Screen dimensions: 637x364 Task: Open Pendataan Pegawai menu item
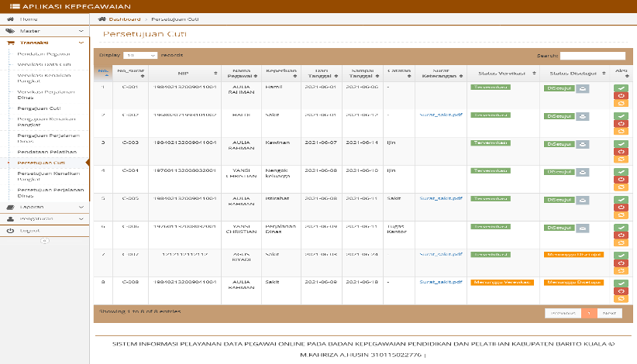[44, 54]
